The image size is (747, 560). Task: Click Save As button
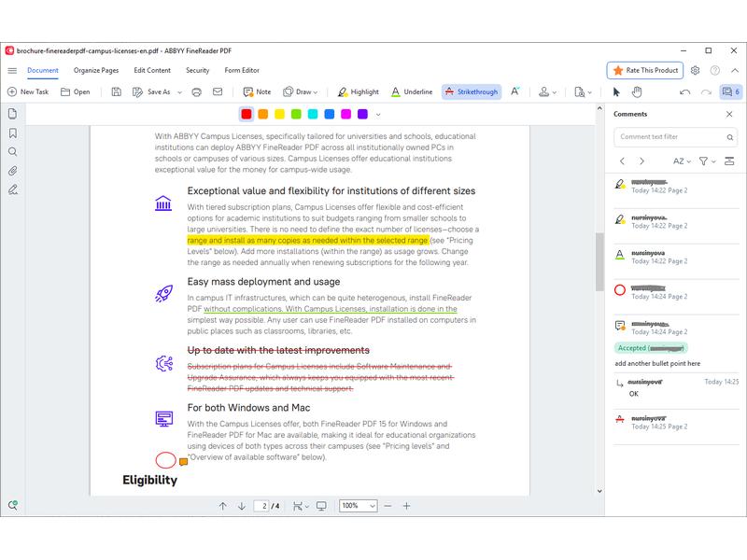(151, 91)
